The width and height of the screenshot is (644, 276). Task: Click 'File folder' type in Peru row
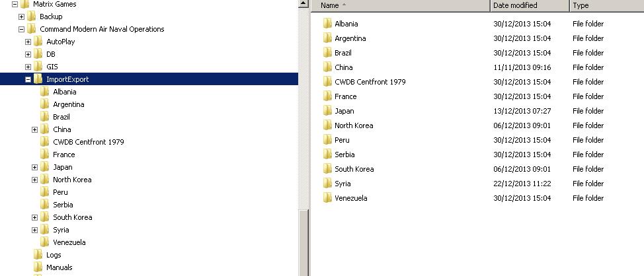(588, 140)
